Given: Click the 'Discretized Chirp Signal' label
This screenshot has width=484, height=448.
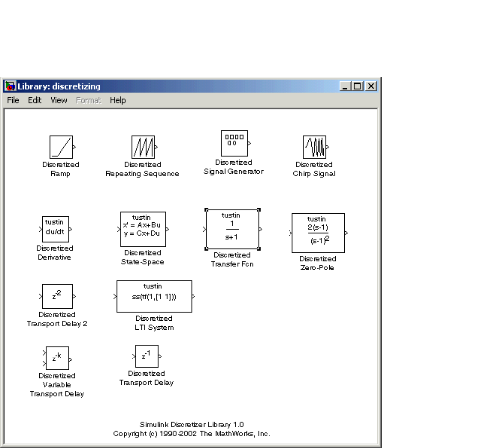Looking at the screenshot, I should click(314, 169).
